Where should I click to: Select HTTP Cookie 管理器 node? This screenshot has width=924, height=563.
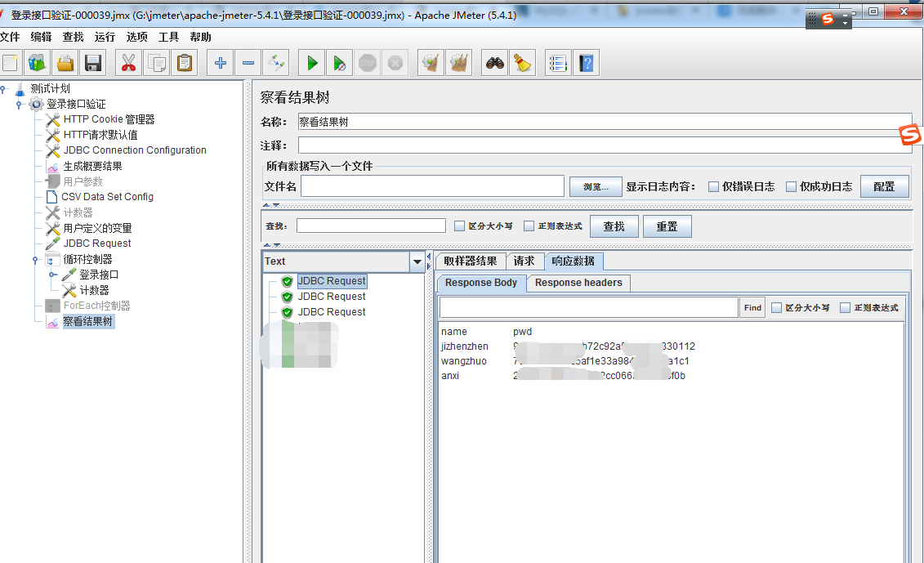click(x=109, y=119)
